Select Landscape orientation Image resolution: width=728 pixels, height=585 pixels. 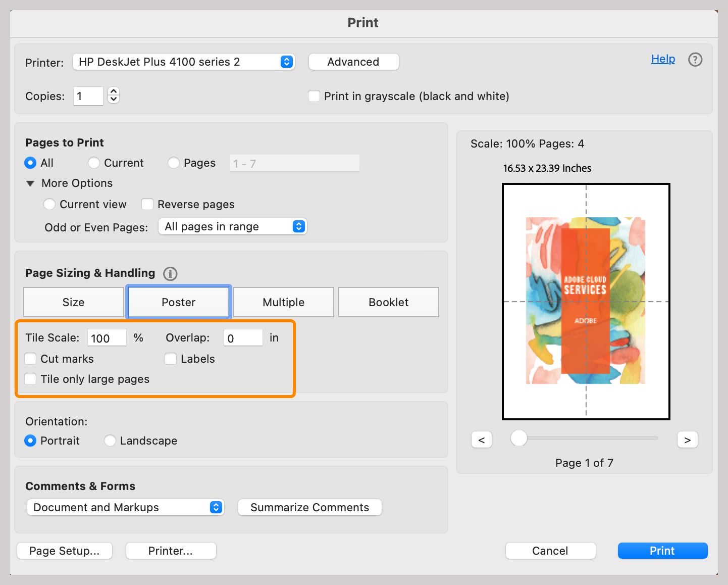coord(110,441)
